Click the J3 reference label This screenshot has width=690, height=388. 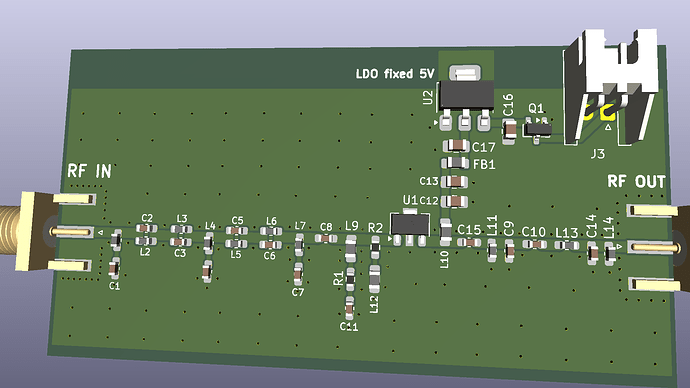point(598,154)
